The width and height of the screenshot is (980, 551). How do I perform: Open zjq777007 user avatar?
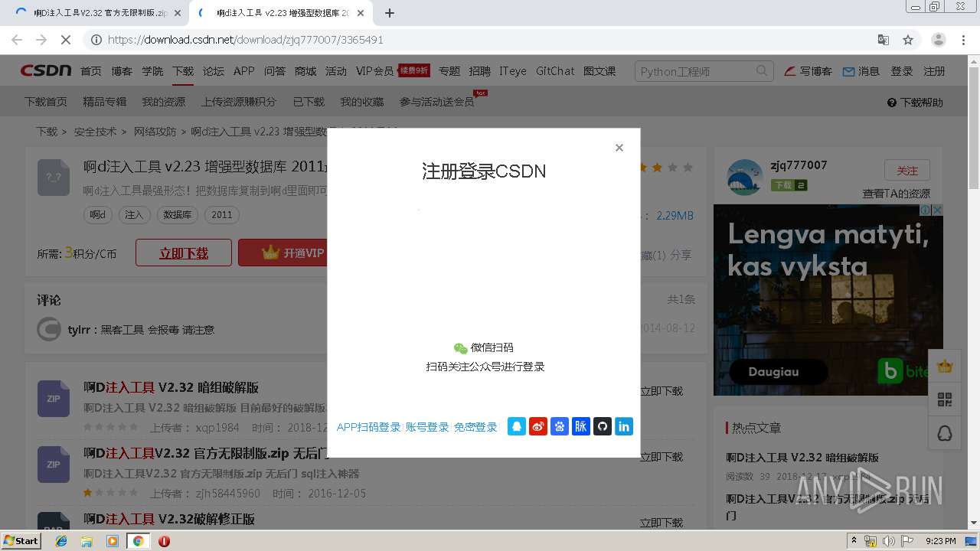click(744, 178)
